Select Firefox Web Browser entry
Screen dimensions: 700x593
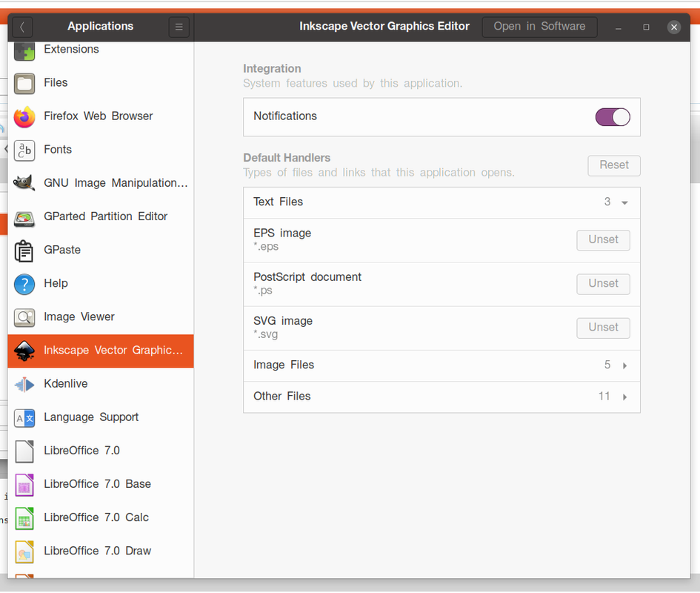[101, 117]
